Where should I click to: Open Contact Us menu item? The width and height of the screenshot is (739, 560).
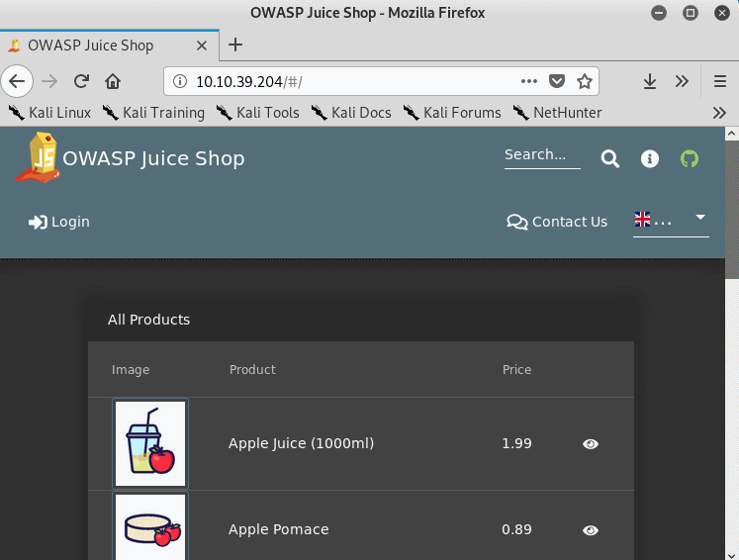pos(557,222)
